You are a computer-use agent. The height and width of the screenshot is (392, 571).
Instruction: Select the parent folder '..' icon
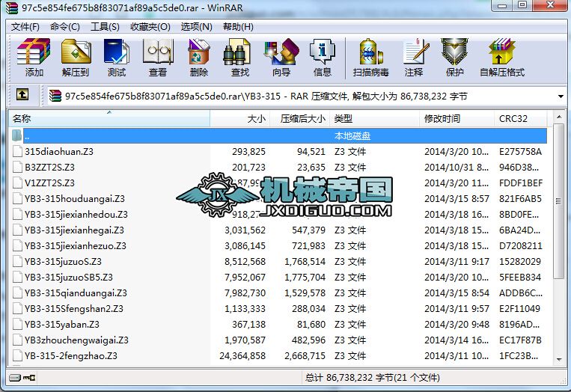pos(16,135)
